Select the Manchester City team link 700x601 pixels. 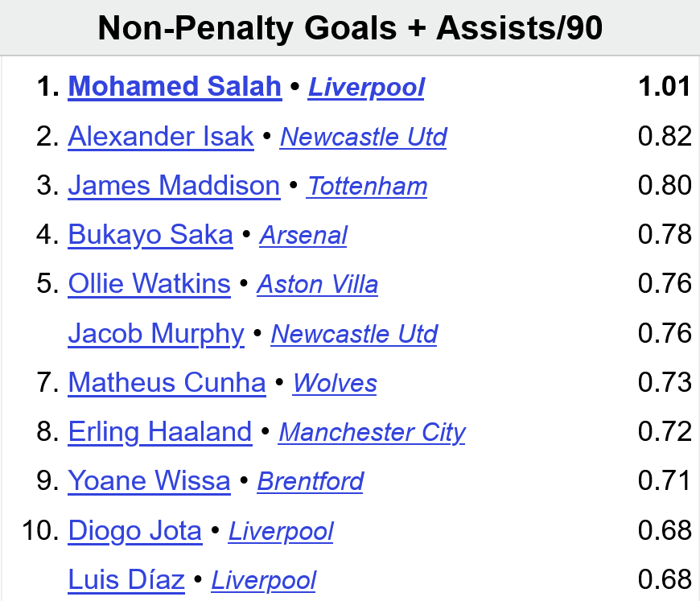tap(373, 433)
